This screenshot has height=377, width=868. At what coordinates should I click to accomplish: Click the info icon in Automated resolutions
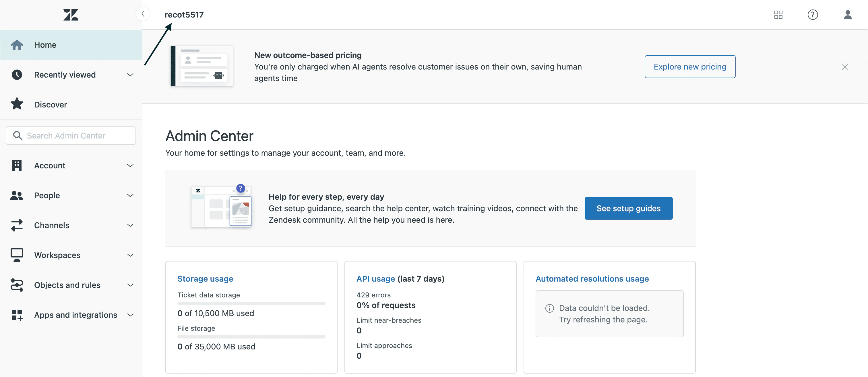549,308
